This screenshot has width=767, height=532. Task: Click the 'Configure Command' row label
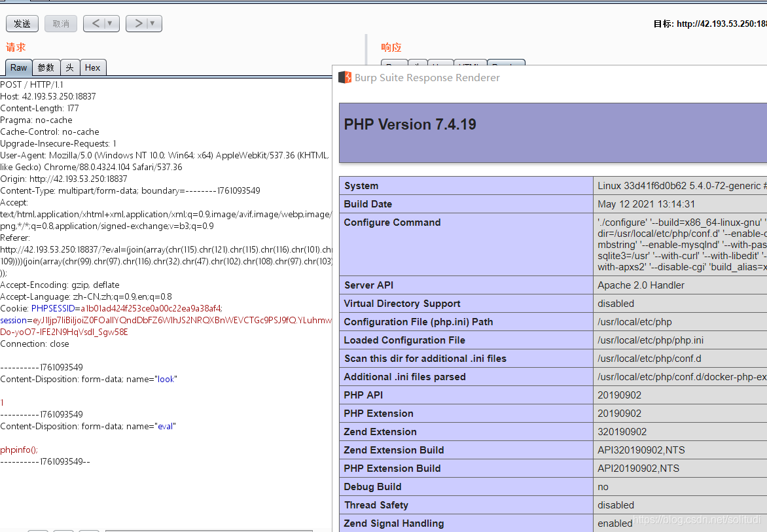392,222
